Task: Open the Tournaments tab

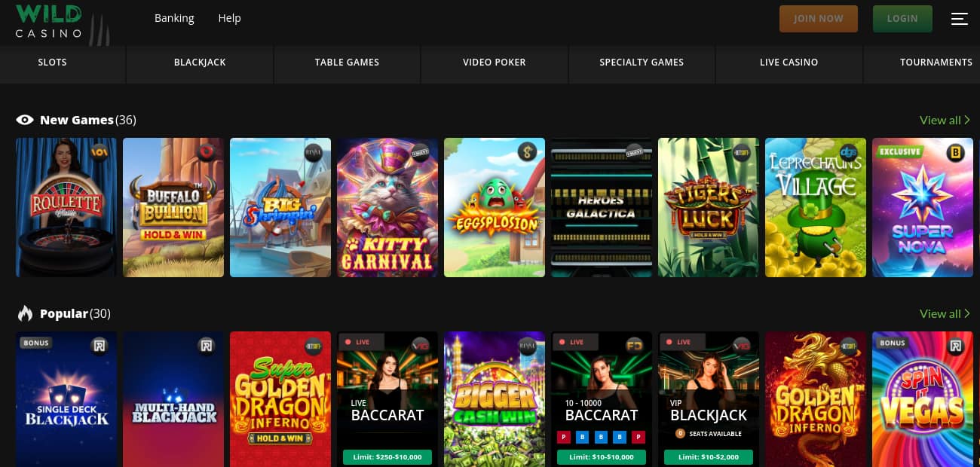Action: [x=936, y=63]
